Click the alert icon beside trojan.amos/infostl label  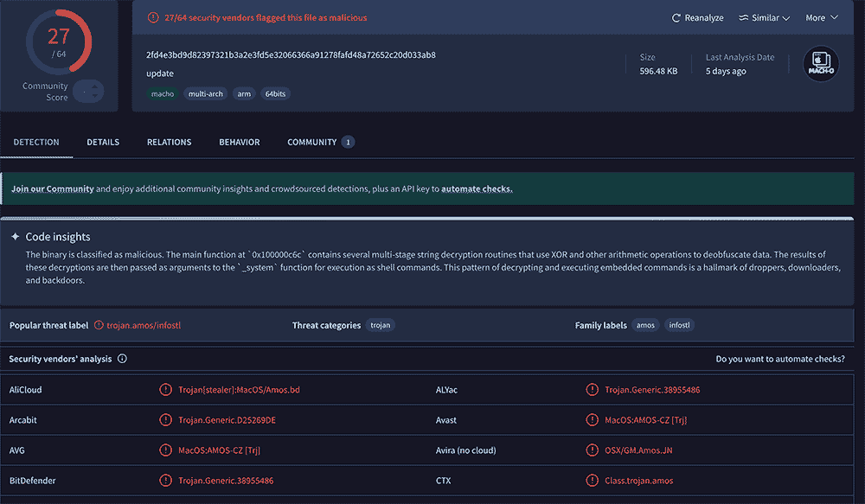(99, 326)
